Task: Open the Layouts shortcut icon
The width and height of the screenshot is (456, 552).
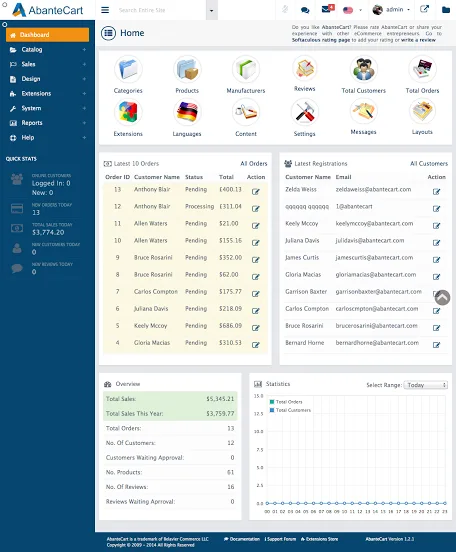Action: (422, 111)
